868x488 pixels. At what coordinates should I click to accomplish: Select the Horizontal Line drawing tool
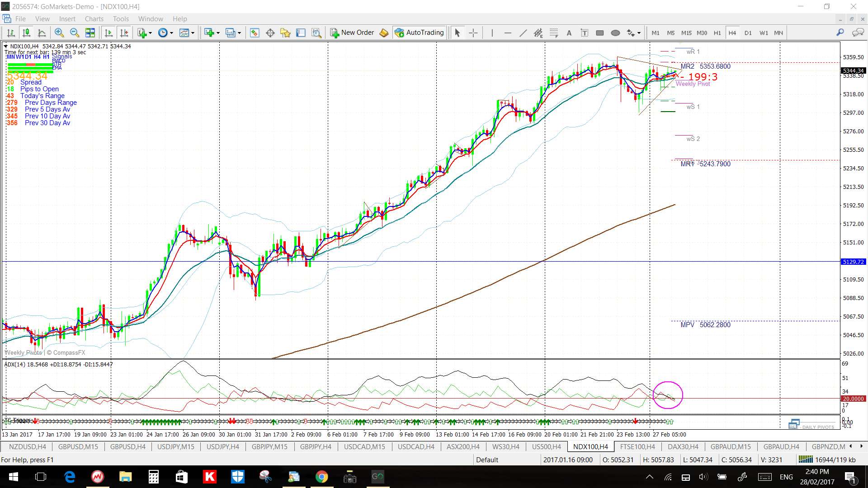coord(507,33)
